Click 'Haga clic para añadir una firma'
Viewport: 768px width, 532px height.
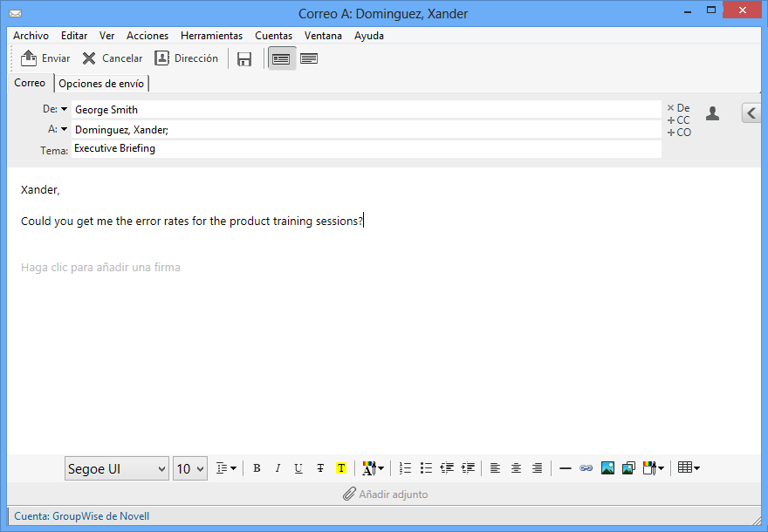point(100,267)
